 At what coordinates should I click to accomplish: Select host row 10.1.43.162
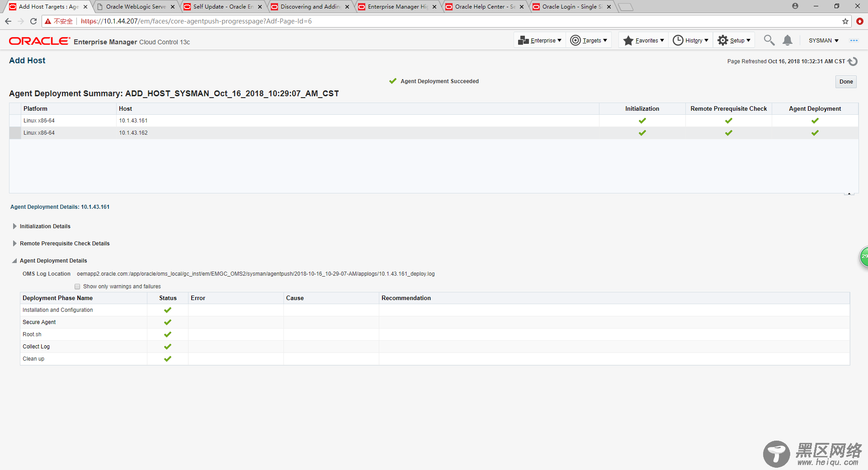tap(434, 133)
